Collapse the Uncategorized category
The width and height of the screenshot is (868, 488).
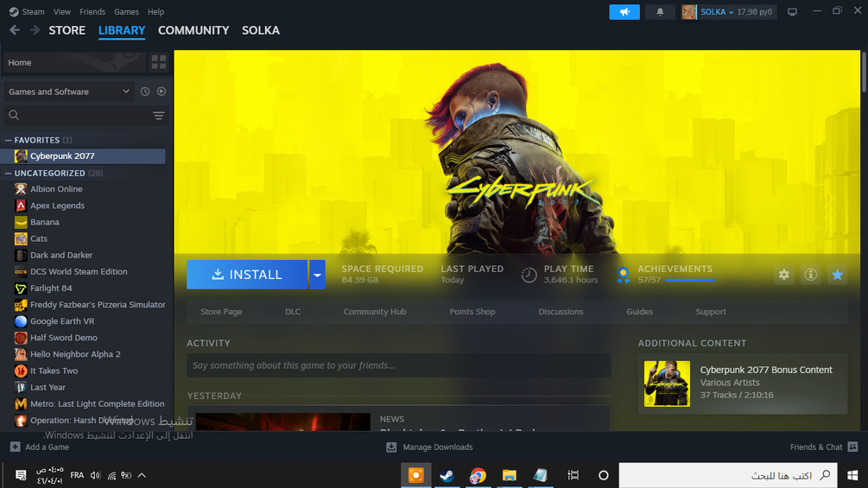[x=9, y=174]
